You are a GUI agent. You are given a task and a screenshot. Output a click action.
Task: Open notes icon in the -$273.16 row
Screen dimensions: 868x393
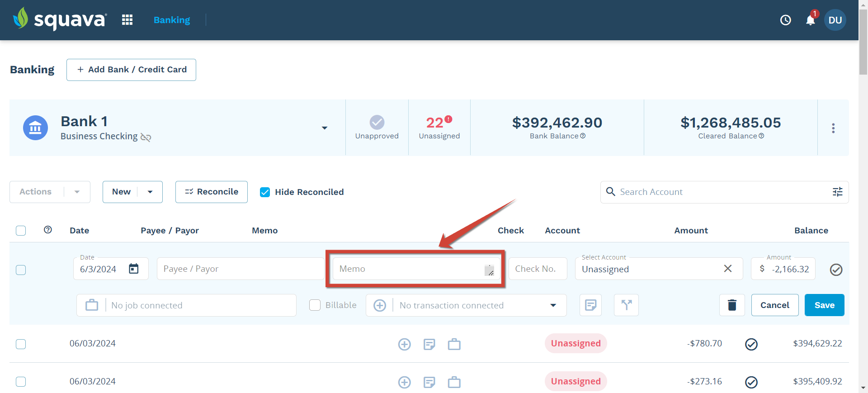click(x=429, y=382)
